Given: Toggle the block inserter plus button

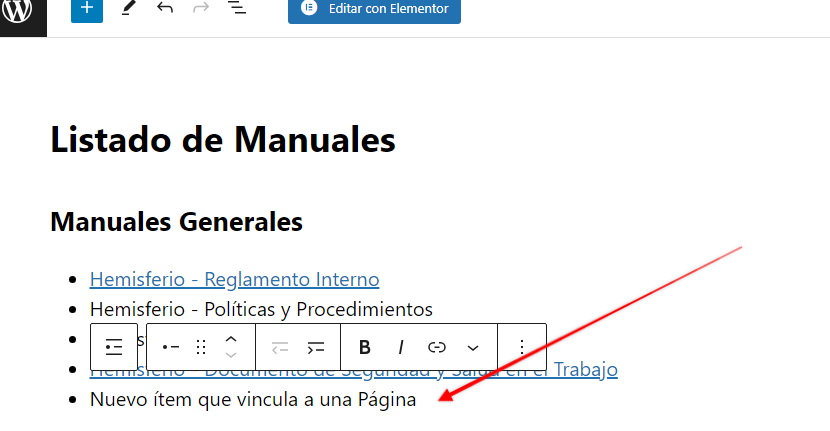Looking at the screenshot, I should pyautogui.click(x=87, y=9).
